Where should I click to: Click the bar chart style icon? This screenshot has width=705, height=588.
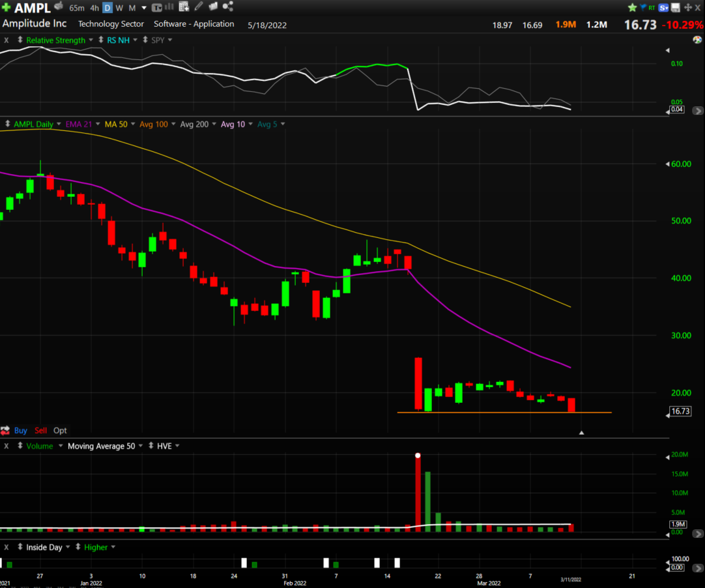pyautogui.click(x=169, y=7)
